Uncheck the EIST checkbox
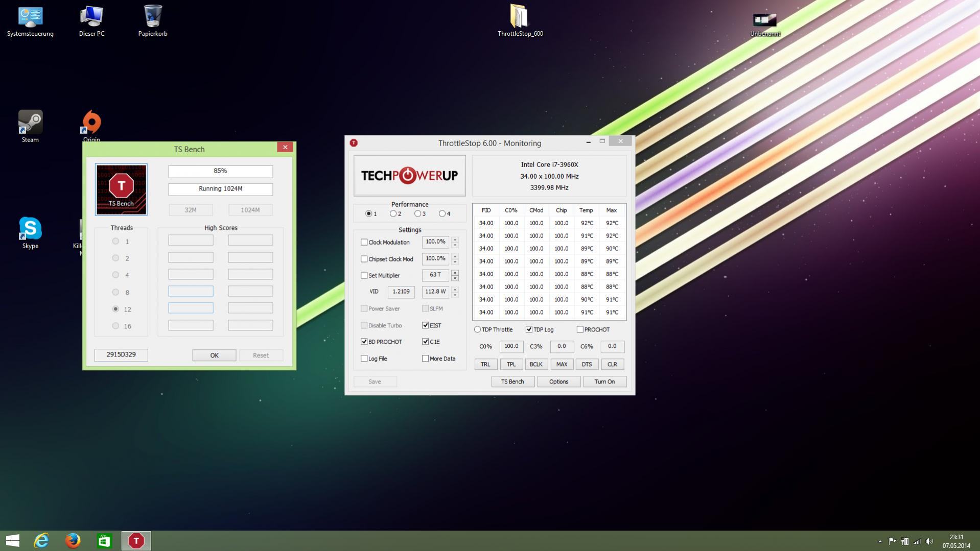This screenshot has height=551, width=980. pyautogui.click(x=425, y=325)
